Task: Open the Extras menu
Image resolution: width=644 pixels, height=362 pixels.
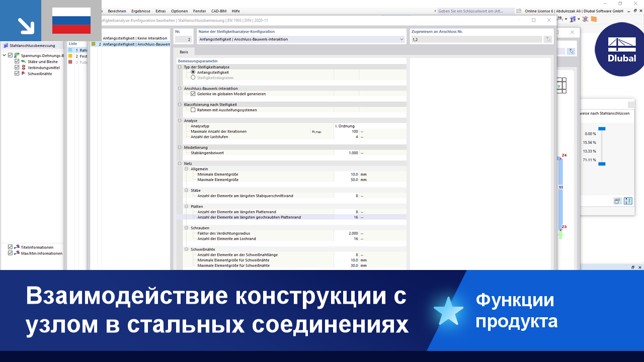Action: click(160, 11)
